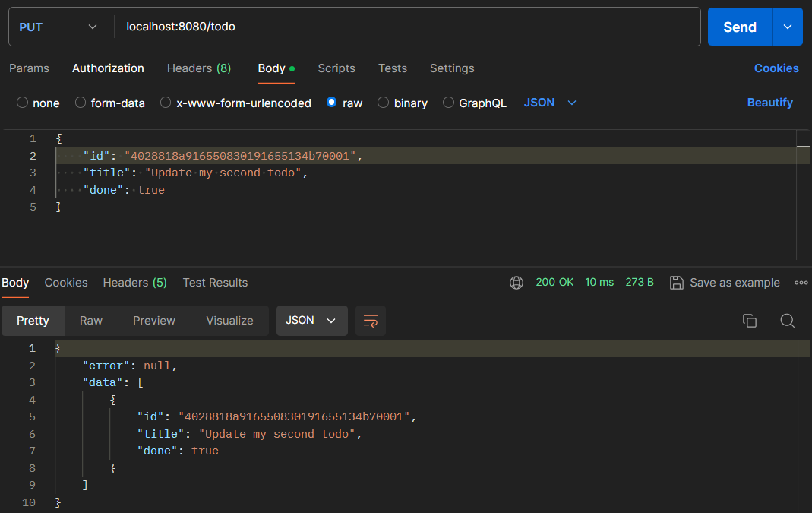Search the response with magnifier icon
This screenshot has height=513, width=812.
point(788,321)
